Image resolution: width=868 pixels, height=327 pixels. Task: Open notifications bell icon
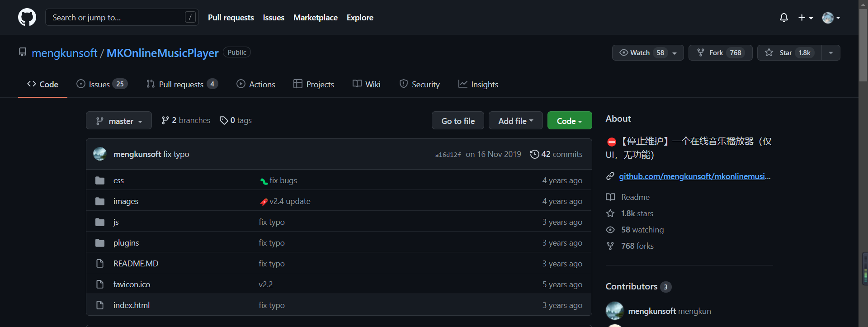click(784, 18)
